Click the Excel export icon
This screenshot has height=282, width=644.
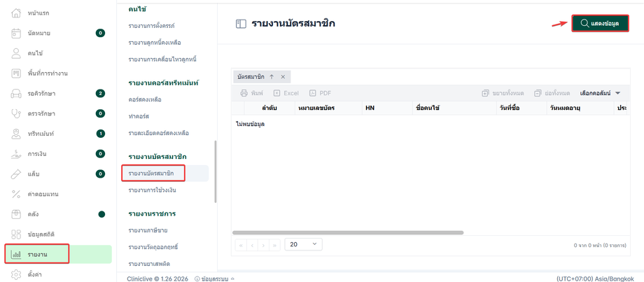(x=276, y=93)
